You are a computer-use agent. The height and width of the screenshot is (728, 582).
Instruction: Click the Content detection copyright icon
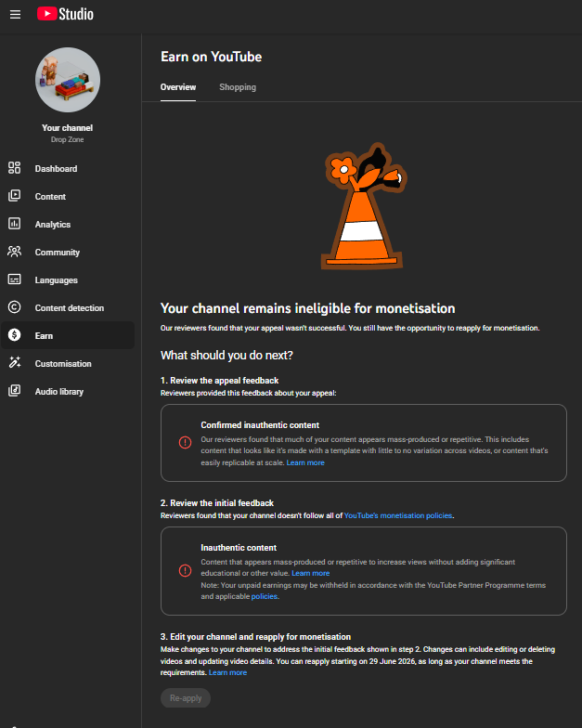15,306
